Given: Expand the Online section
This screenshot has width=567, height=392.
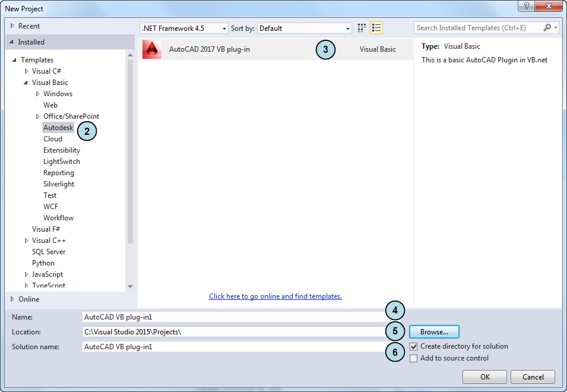Looking at the screenshot, I should (x=12, y=299).
